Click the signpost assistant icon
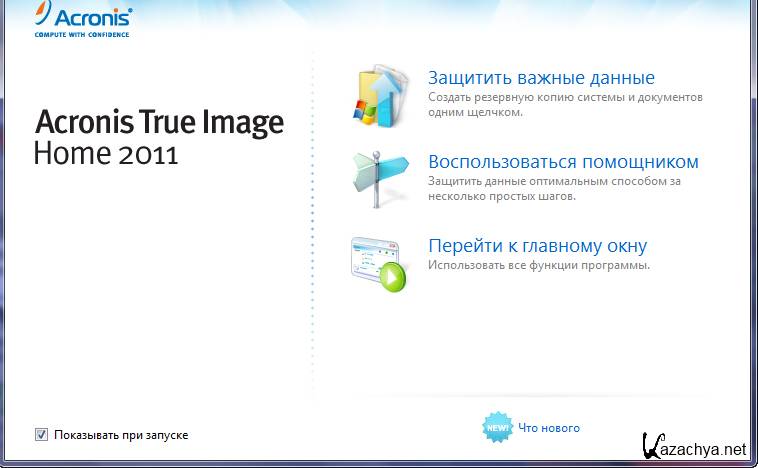The height and width of the screenshot is (468, 758). (379, 178)
